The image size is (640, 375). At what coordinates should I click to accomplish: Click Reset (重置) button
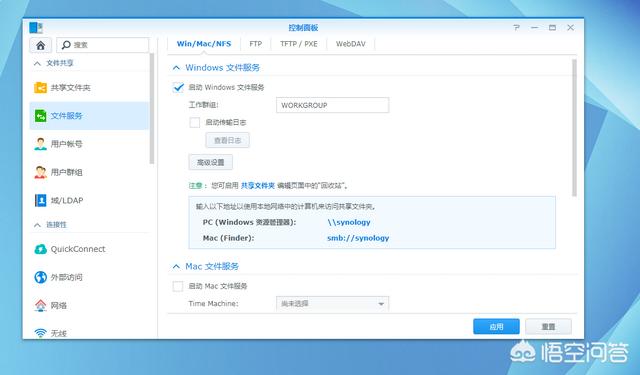coord(548,326)
